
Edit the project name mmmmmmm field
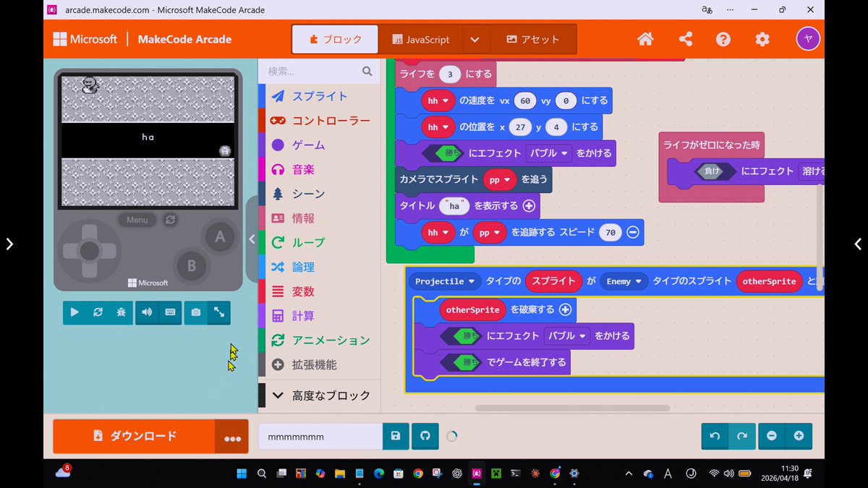320,437
